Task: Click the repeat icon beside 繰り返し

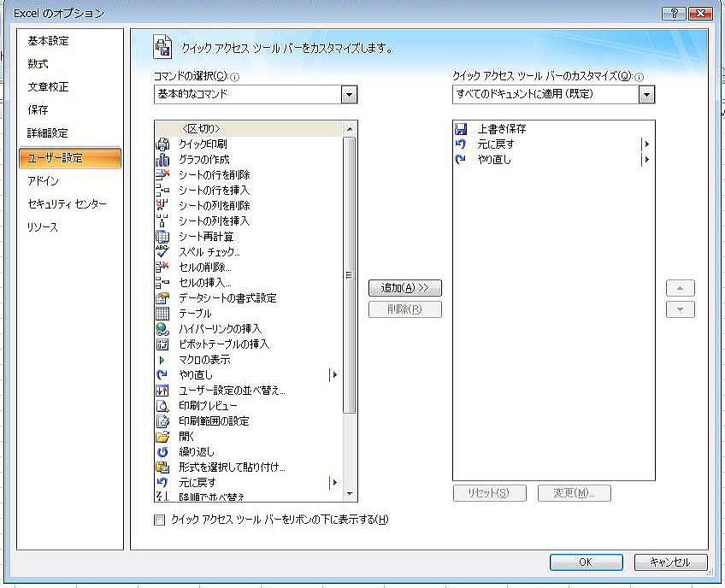Action: tap(162, 451)
